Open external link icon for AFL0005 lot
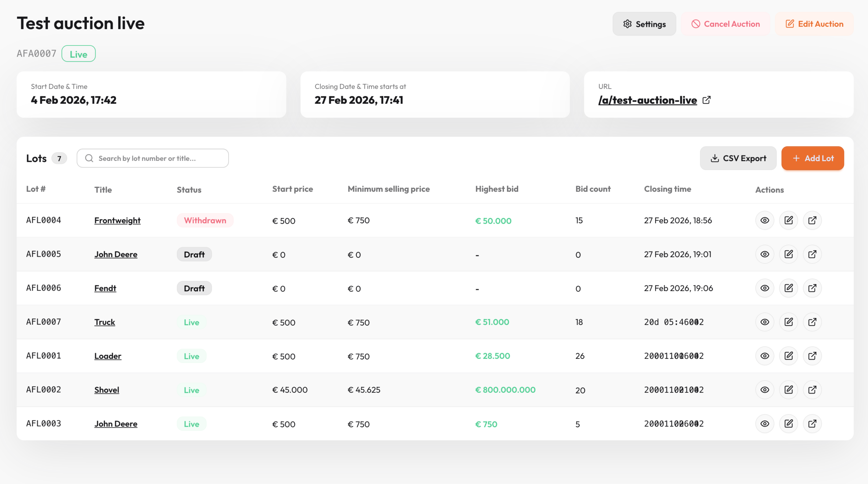The height and width of the screenshot is (484, 868). (x=812, y=254)
